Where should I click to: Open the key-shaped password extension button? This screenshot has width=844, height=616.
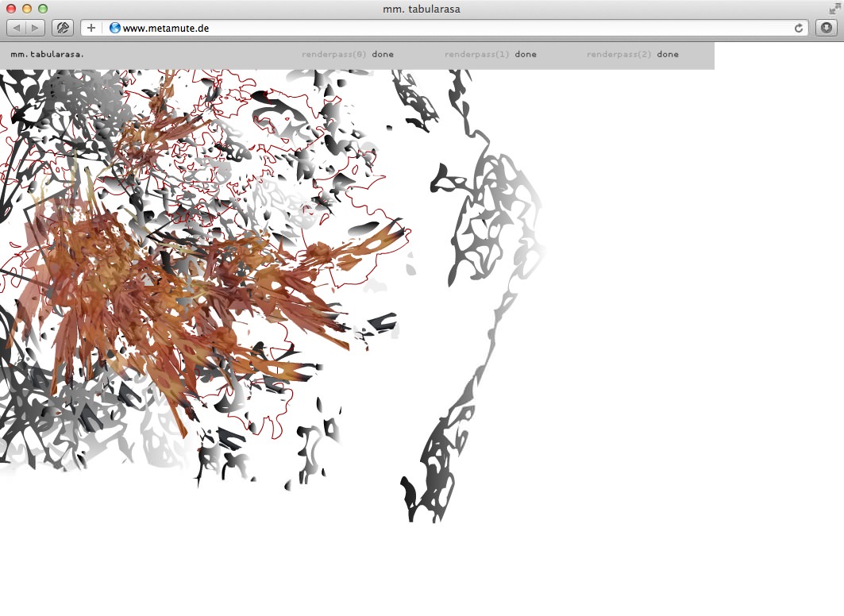point(63,28)
